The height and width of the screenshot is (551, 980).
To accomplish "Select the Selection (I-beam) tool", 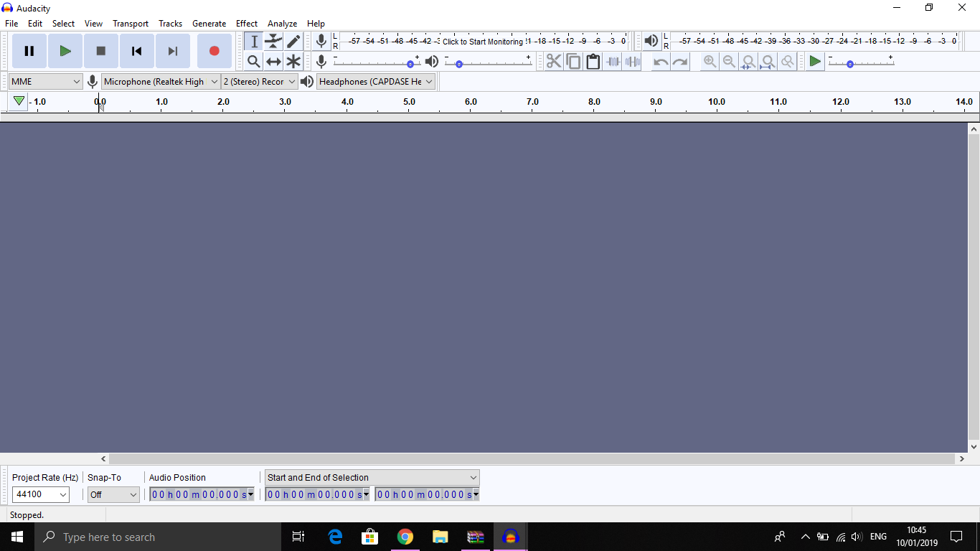I will [254, 42].
